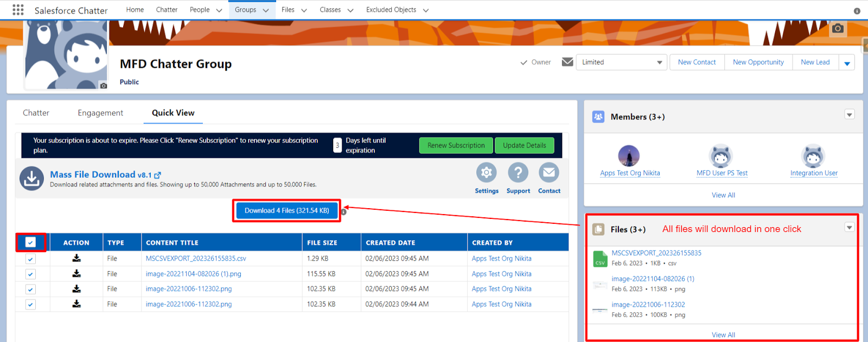Uncheck the MSCSVEXPORT_202326155835.csv row checkbox
868x342 pixels.
coord(30,259)
